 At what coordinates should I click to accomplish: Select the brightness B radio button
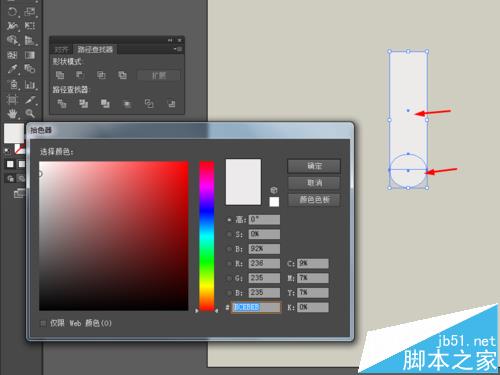[x=229, y=249]
